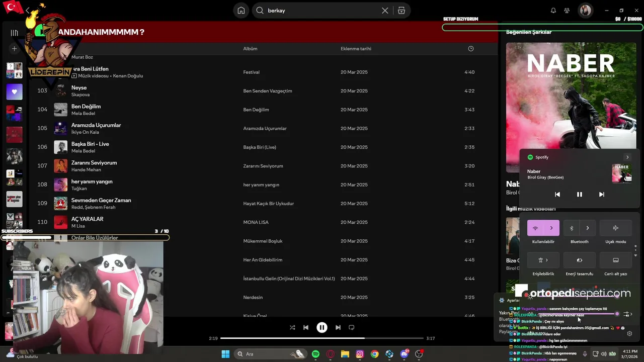Toggle Bluetooth quick setting
This screenshot has width=644, height=362.
572,228
